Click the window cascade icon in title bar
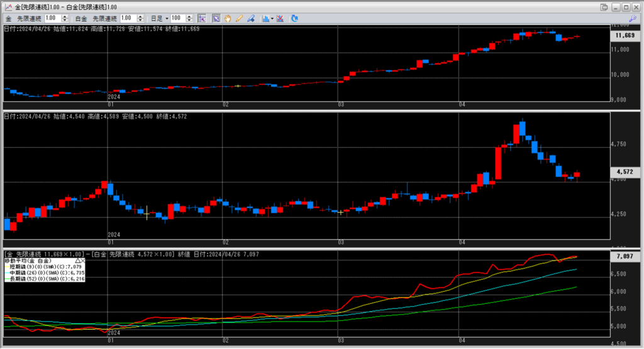644x349 pixels. 604,6
